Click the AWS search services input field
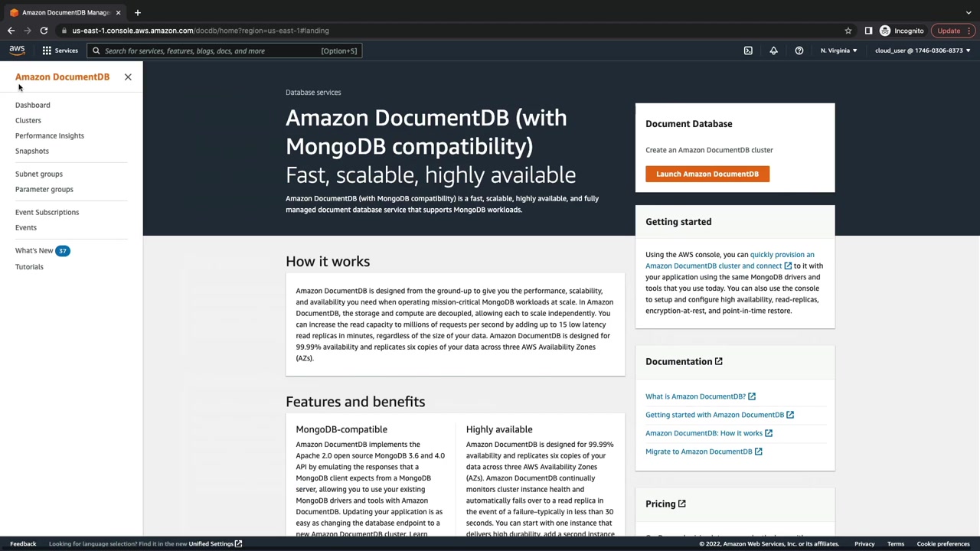 [x=224, y=51]
